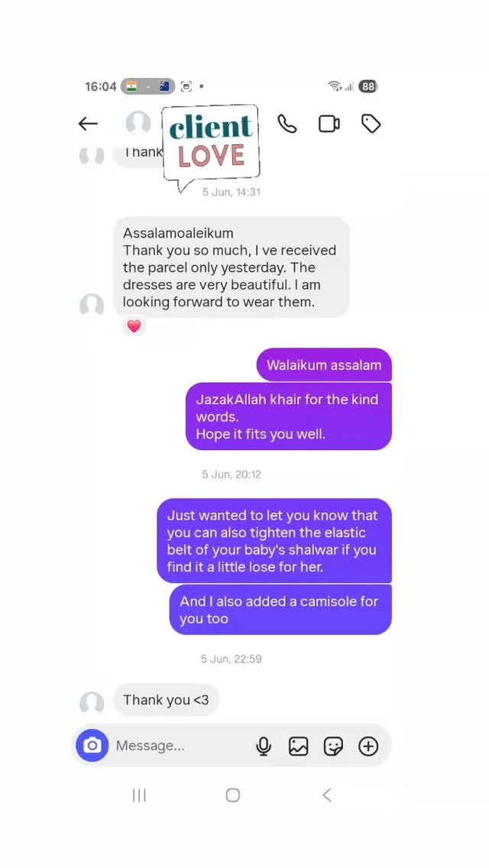The width and height of the screenshot is (489, 868).
Task: Tap the microphone voice message icon
Action: 264,747
